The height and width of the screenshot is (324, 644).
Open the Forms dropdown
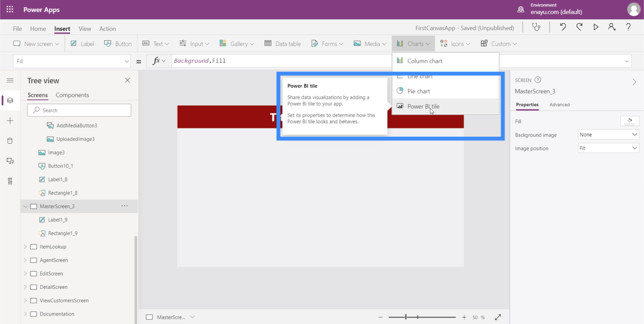coord(327,44)
